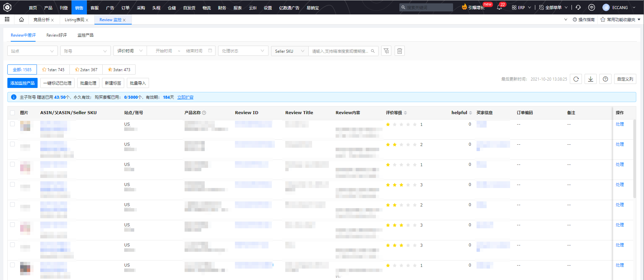This screenshot has width=644, height=280.
Task: Select the second review row checkbox
Action: click(x=12, y=144)
